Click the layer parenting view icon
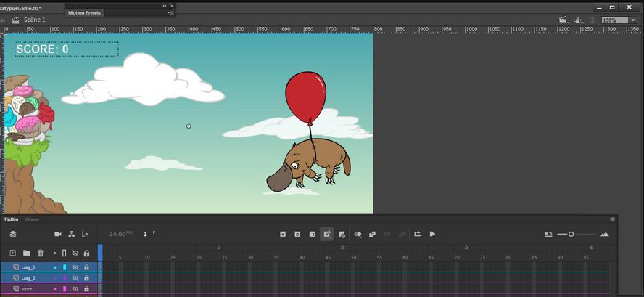The image size is (644, 297). (71, 234)
